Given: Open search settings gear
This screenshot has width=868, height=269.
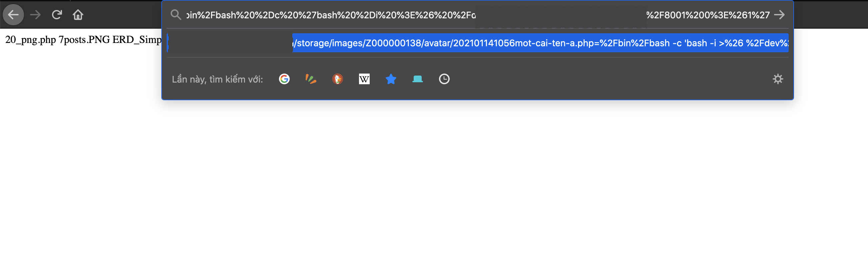Looking at the screenshot, I should [777, 79].
